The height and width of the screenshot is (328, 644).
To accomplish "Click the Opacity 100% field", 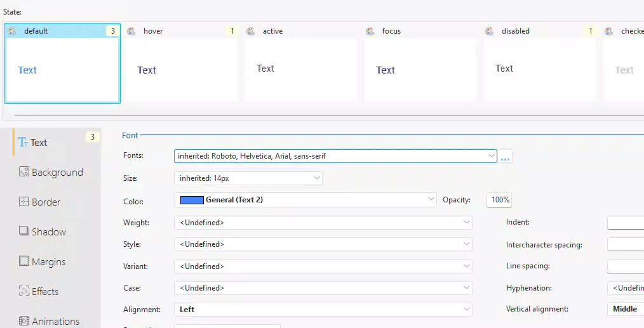I will click(x=500, y=200).
